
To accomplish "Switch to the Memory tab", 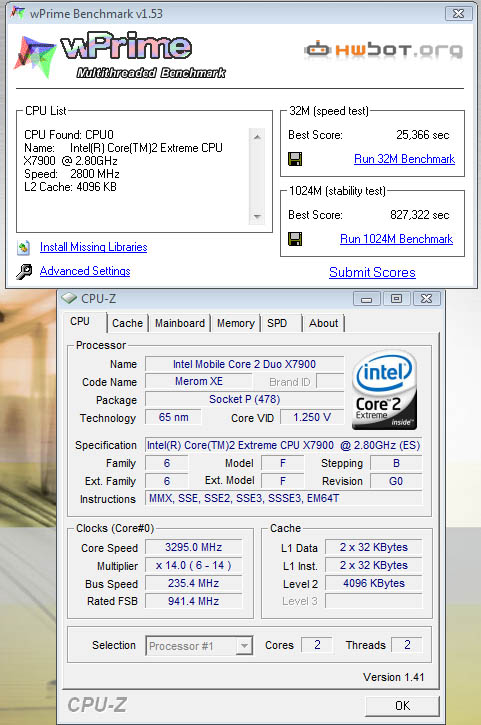I will (236, 323).
